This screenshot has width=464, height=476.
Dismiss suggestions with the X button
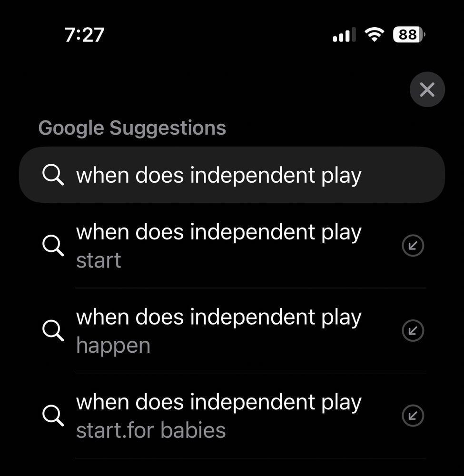coord(426,89)
